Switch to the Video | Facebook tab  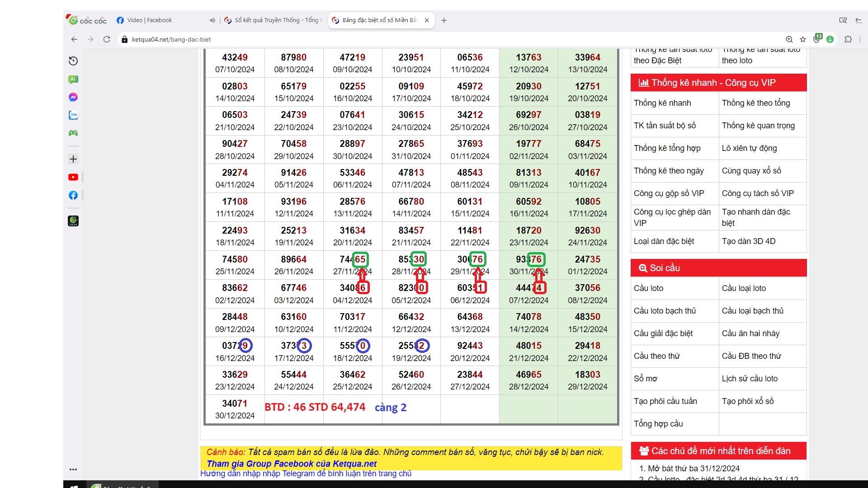click(x=150, y=20)
